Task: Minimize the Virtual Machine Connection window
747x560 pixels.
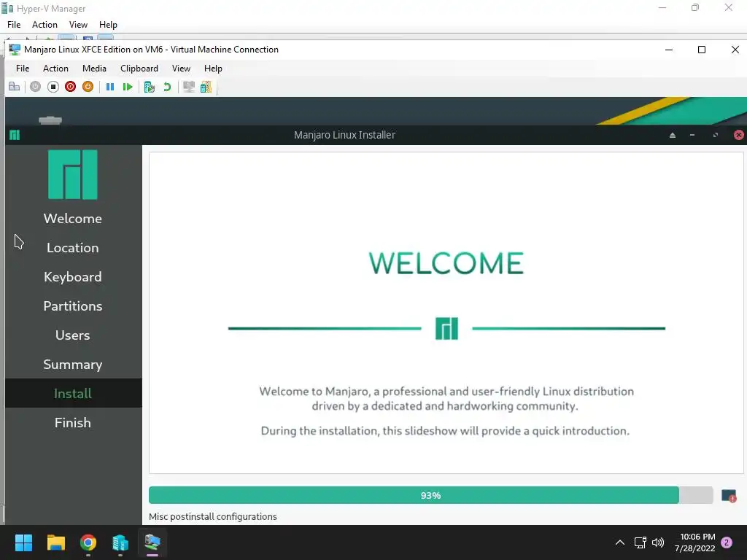Action: [669, 50]
